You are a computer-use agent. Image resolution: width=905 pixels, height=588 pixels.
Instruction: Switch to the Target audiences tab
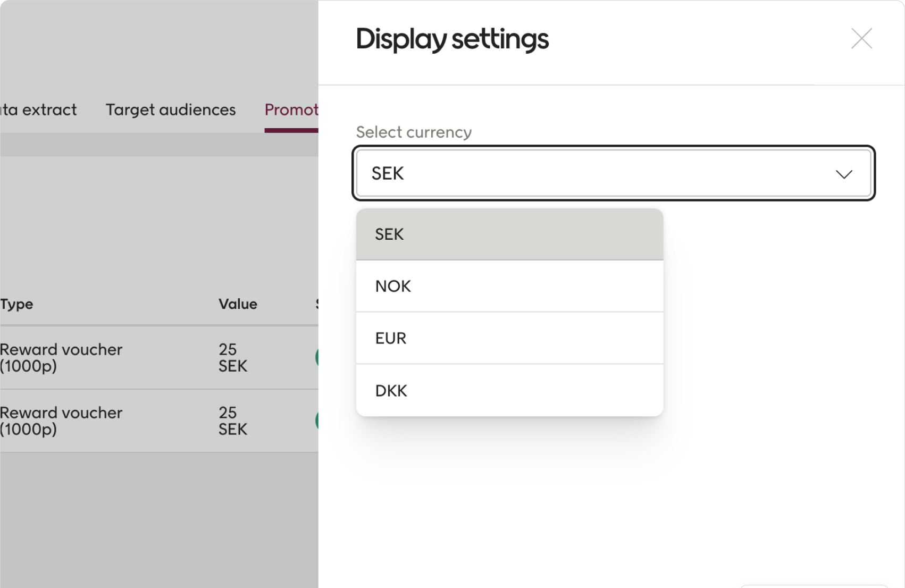tap(170, 110)
